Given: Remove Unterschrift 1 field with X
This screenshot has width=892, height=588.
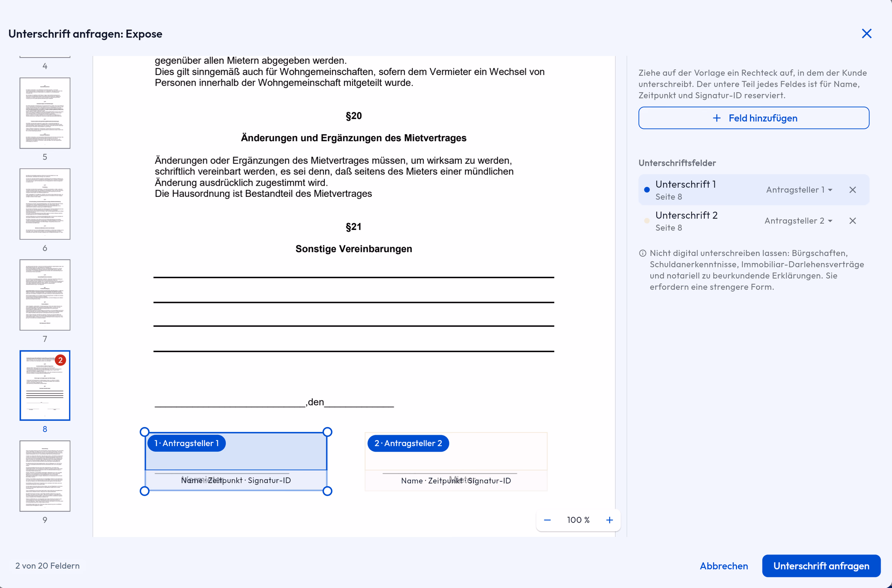Looking at the screenshot, I should (853, 190).
